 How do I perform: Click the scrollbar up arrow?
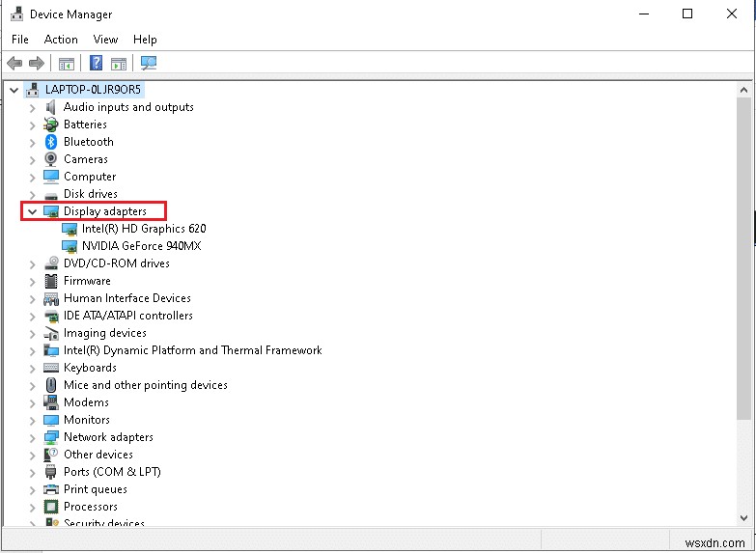743,90
